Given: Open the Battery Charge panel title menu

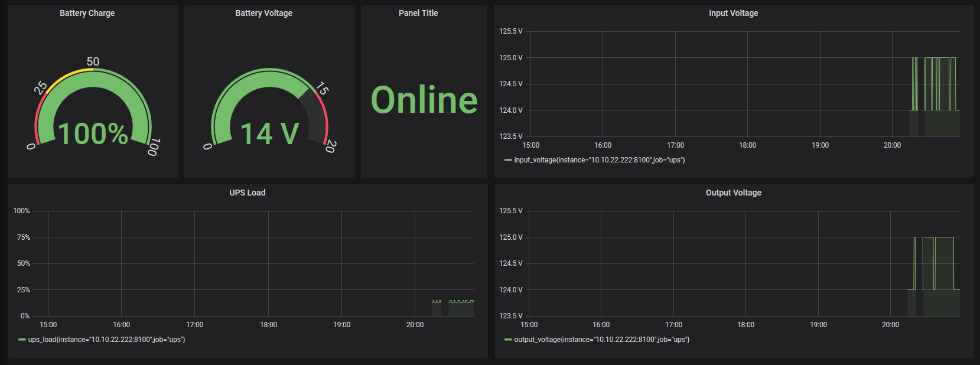Looking at the screenshot, I should click(87, 13).
